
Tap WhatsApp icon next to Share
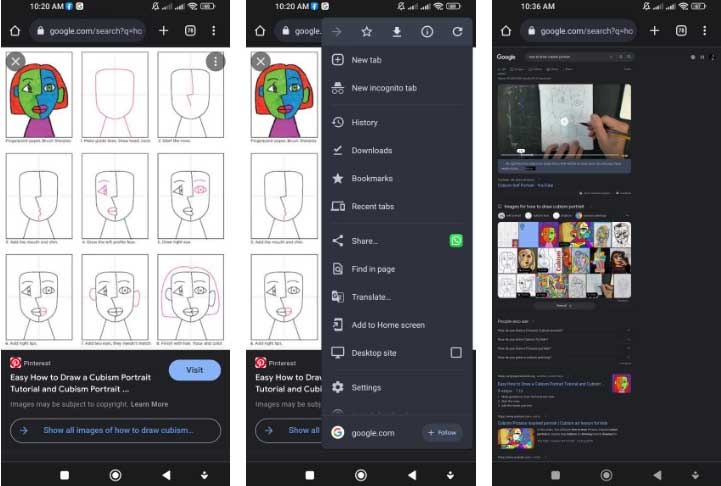[457, 241]
